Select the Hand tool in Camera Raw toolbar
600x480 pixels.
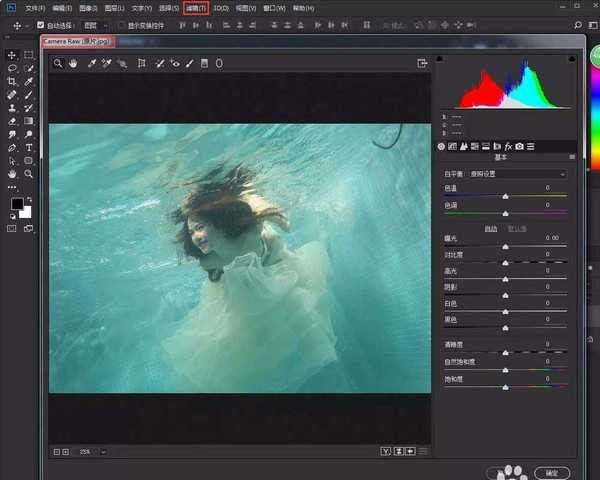[x=74, y=63]
